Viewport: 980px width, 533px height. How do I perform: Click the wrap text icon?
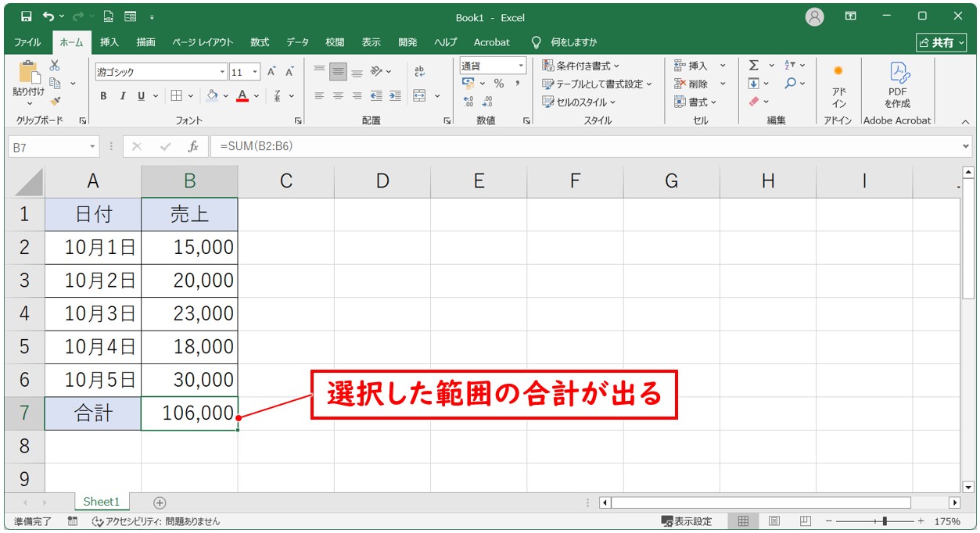(x=419, y=70)
